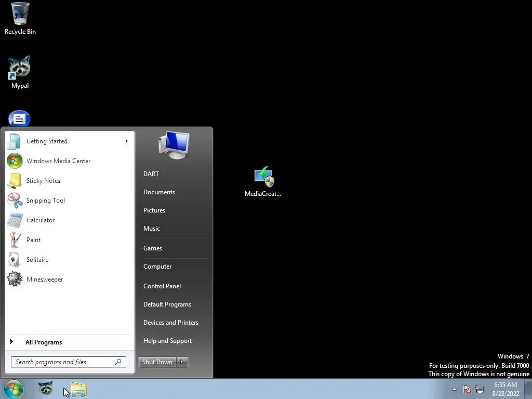Click the computer monitor user picture

[x=174, y=145]
